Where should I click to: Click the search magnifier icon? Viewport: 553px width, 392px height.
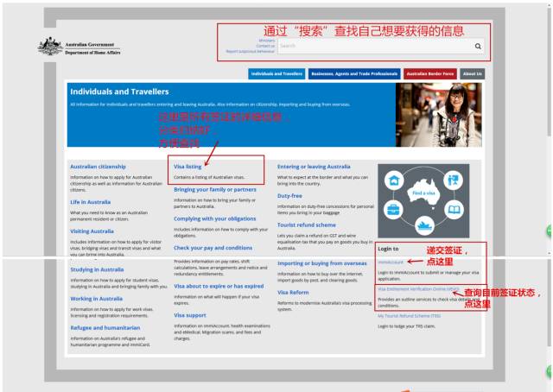pyautogui.click(x=478, y=46)
